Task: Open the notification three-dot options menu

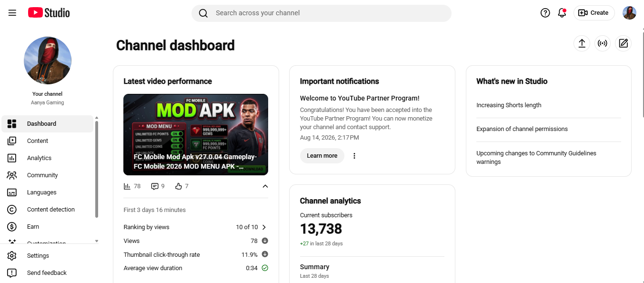Action: tap(354, 156)
